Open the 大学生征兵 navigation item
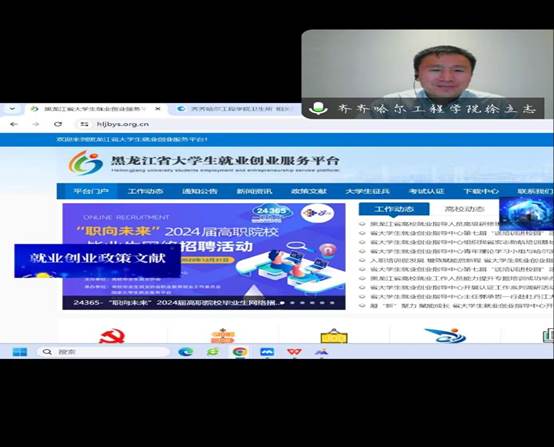Screen dimensions: 554x447 pyautogui.click(x=367, y=191)
